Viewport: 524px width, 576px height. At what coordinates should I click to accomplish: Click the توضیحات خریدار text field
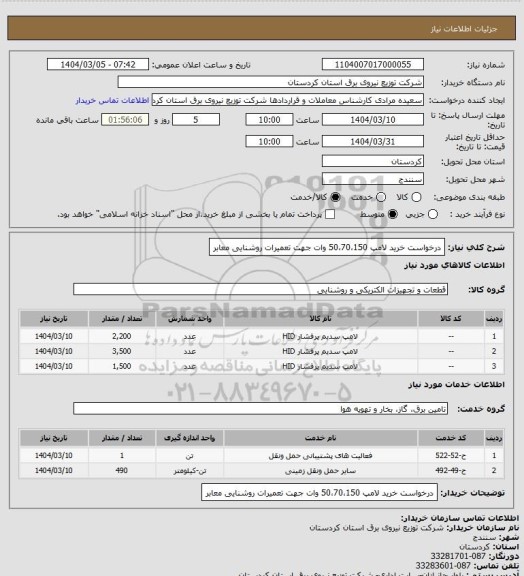point(319,493)
